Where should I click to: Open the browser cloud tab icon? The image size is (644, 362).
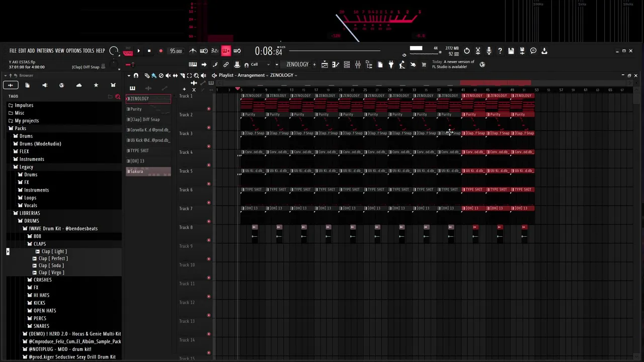(78, 85)
